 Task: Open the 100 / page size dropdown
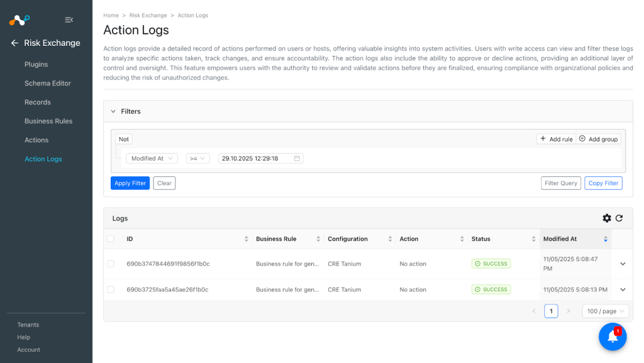(606, 311)
